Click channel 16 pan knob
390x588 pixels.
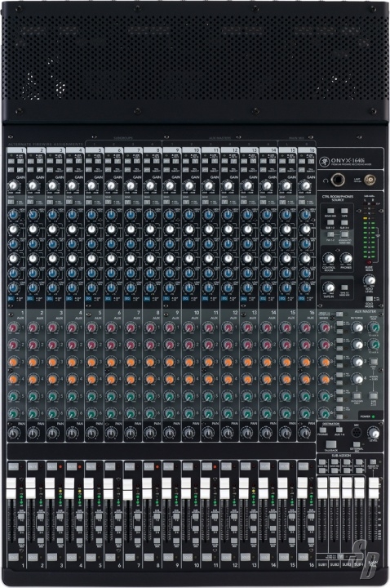pyautogui.click(x=306, y=433)
